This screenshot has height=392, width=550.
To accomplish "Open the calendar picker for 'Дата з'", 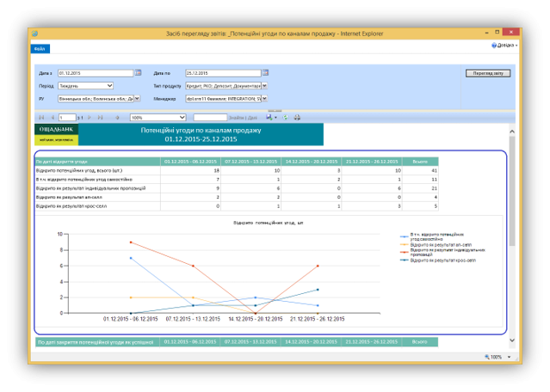I will (138, 73).
